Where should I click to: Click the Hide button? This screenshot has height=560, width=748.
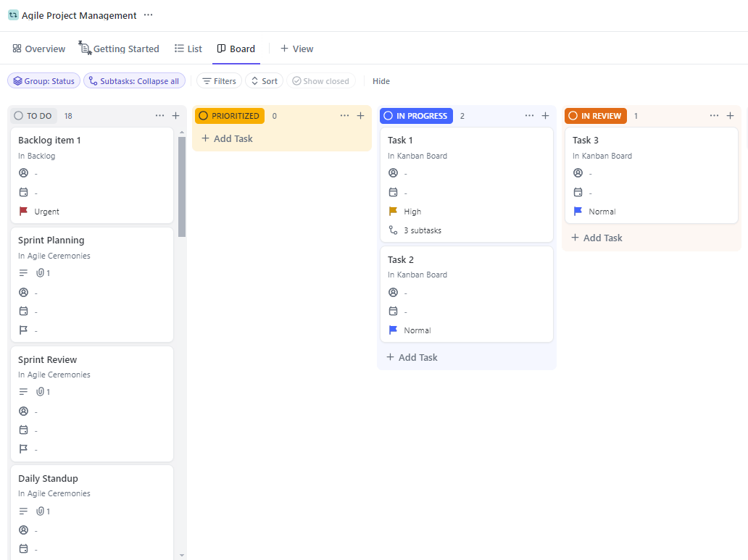[381, 81]
